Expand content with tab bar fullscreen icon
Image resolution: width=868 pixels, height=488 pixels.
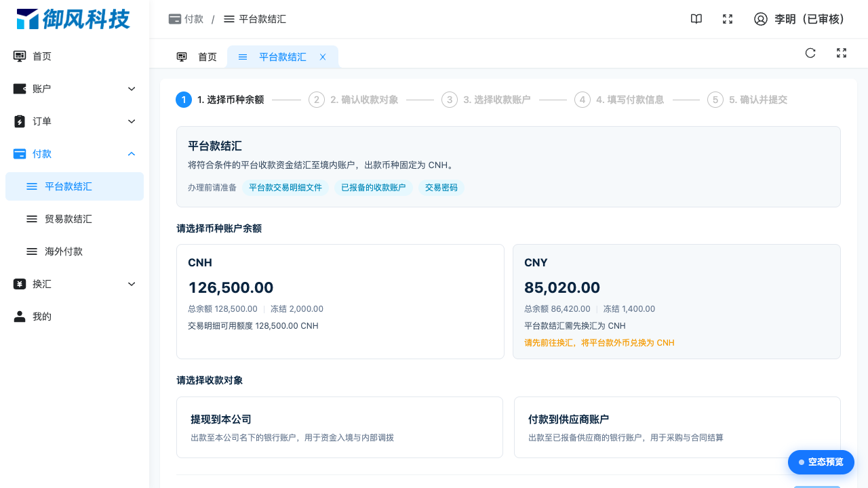tap(842, 53)
